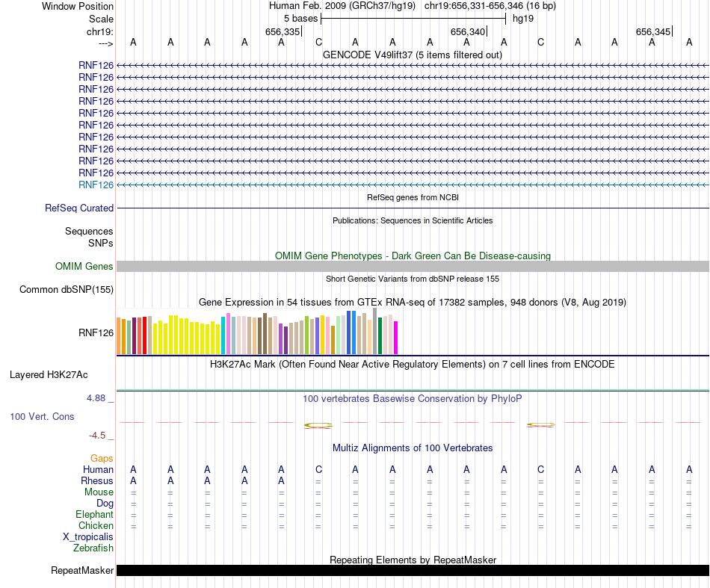
Task: Select the Rhesus alignment row label
Action: click(x=97, y=480)
